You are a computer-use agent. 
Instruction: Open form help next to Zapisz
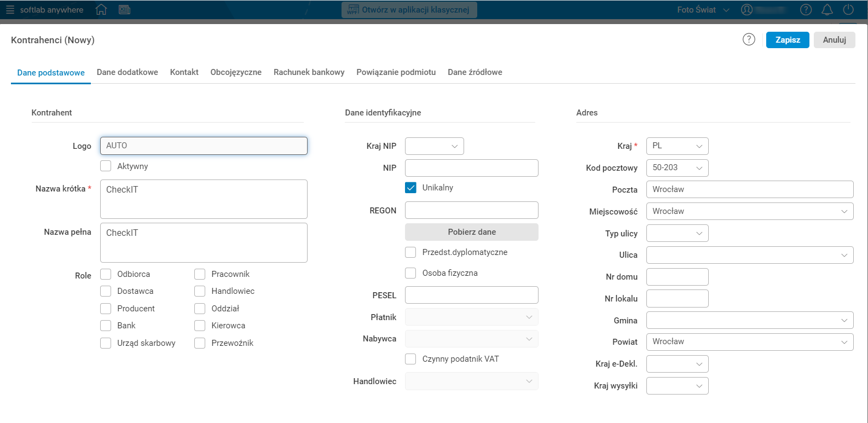coord(749,39)
